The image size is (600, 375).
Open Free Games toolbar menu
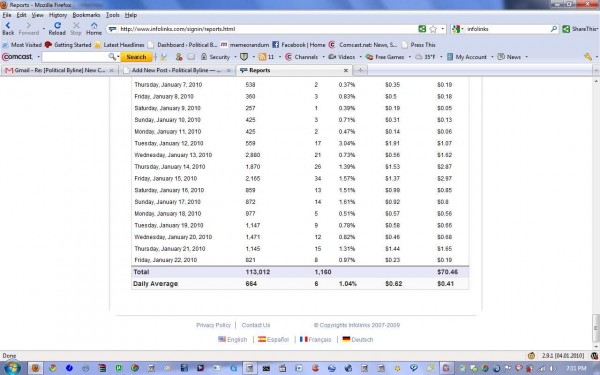pyautogui.click(x=388, y=57)
